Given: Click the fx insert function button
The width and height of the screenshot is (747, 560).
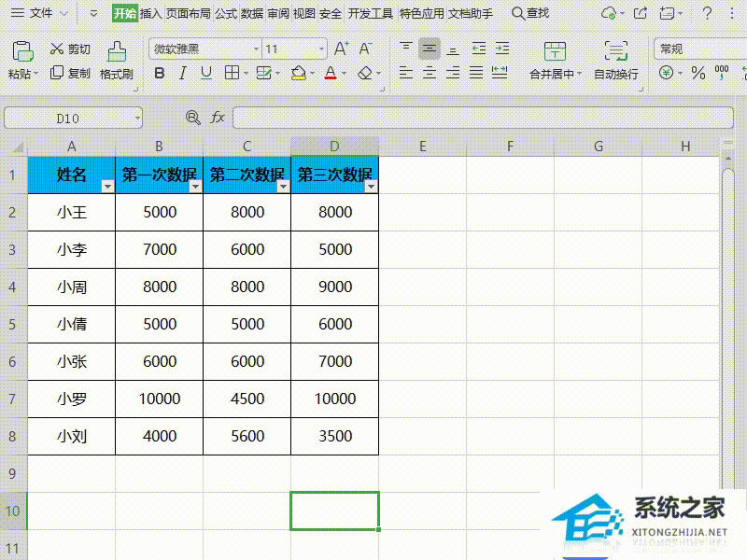Looking at the screenshot, I should tap(217, 118).
